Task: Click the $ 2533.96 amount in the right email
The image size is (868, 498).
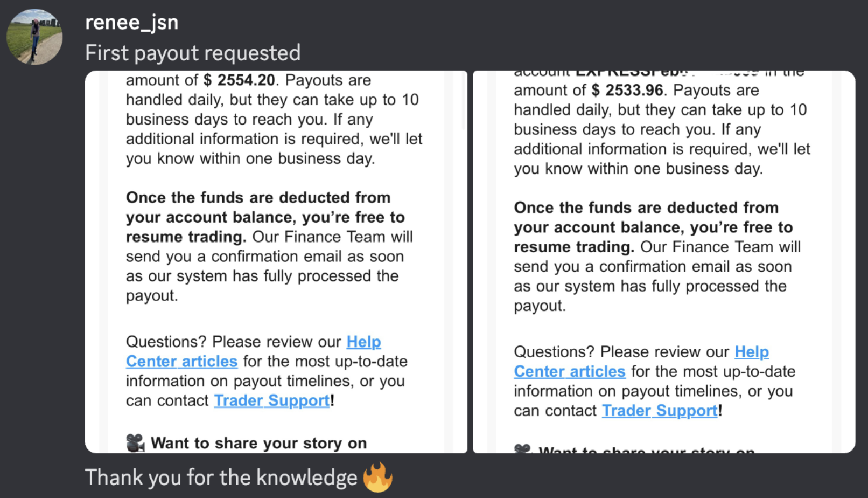Action: click(x=627, y=90)
